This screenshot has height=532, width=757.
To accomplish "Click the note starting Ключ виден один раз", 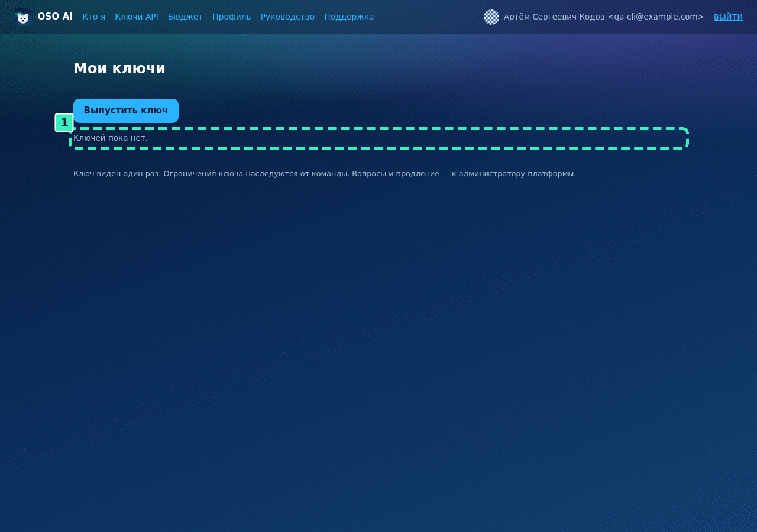I will (325, 174).
